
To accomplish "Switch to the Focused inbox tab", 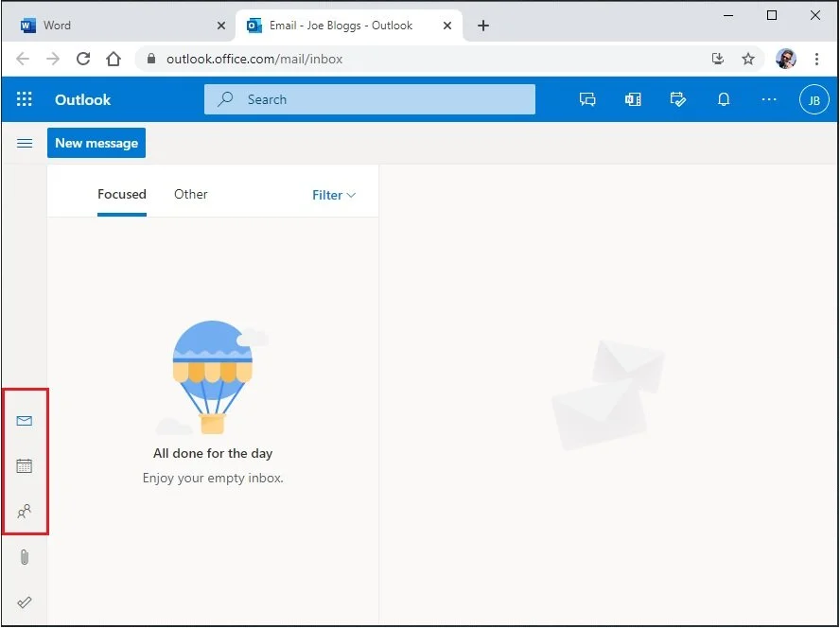I will pyautogui.click(x=122, y=195).
